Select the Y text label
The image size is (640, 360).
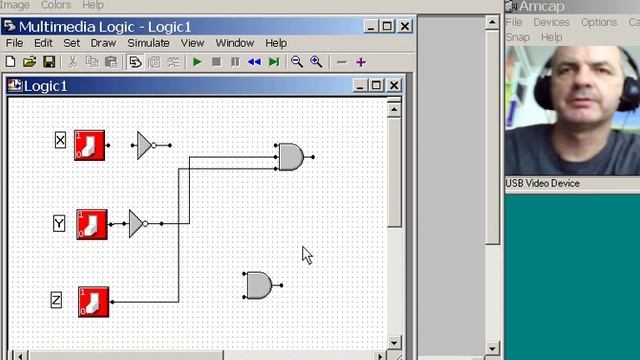click(x=59, y=224)
